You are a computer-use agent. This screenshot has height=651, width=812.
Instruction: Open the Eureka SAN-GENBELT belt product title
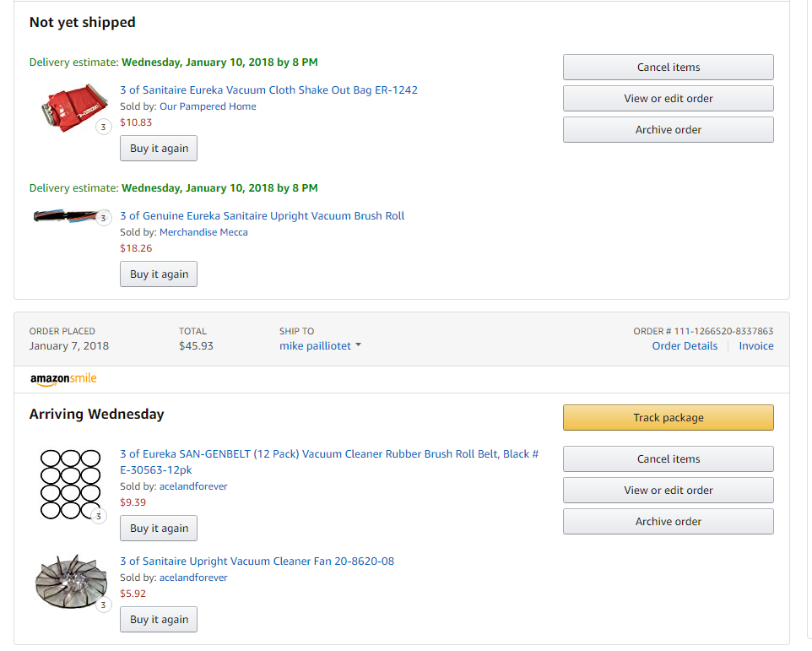click(x=329, y=454)
